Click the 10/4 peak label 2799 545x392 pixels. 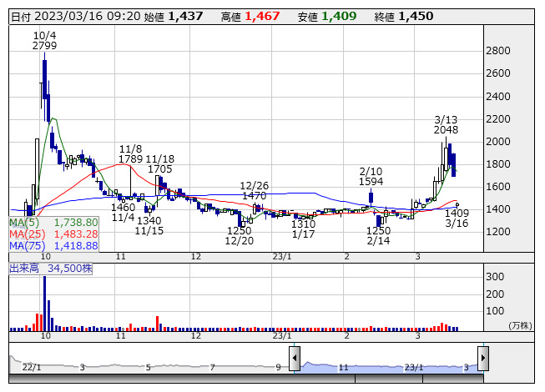click(x=45, y=46)
